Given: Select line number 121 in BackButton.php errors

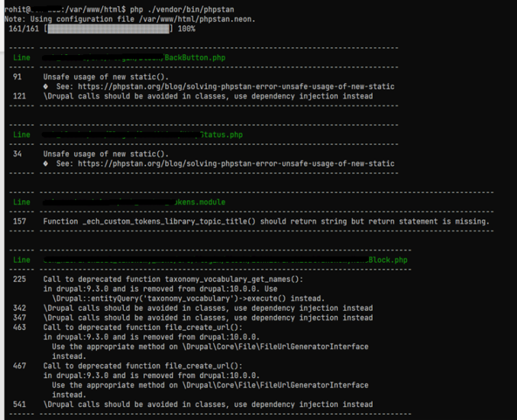Looking at the screenshot, I should (x=19, y=96).
